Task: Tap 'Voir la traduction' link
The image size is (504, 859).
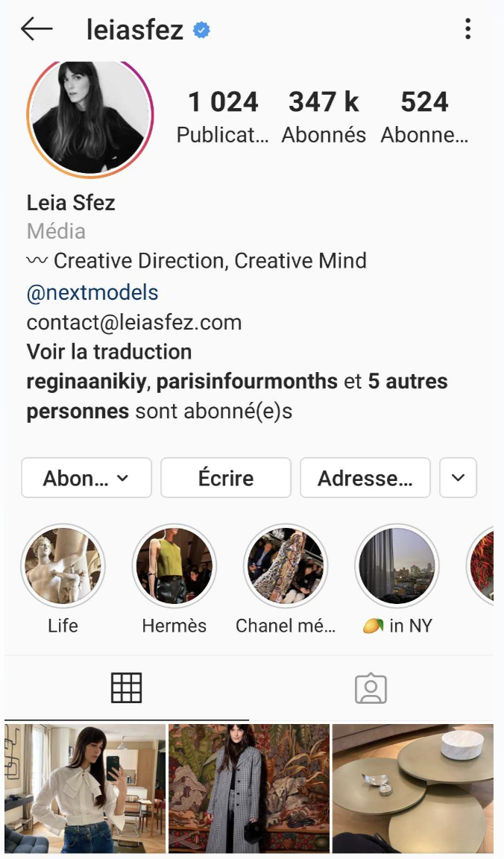Action: coord(109,352)
